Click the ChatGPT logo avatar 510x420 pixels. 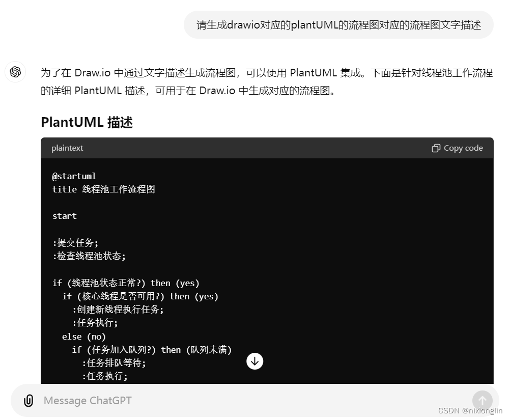tap(15, 72)
